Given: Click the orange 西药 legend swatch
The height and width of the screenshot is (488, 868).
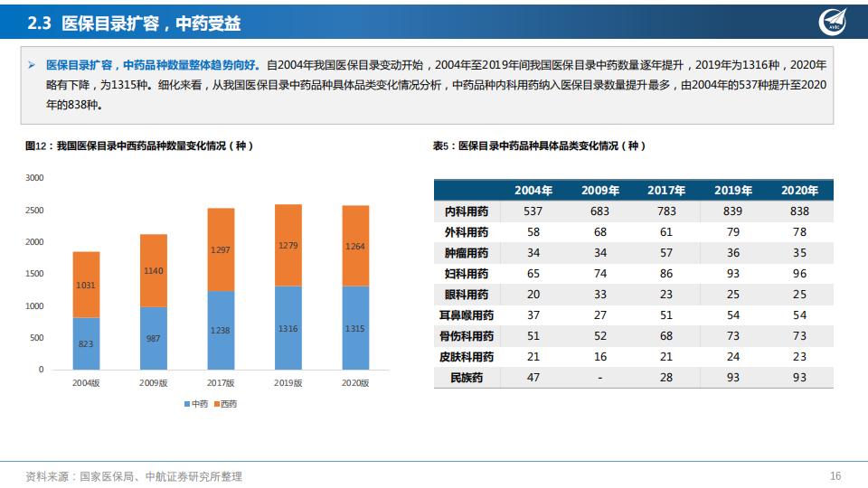Looking at the screenshot, I should [217, 405].
